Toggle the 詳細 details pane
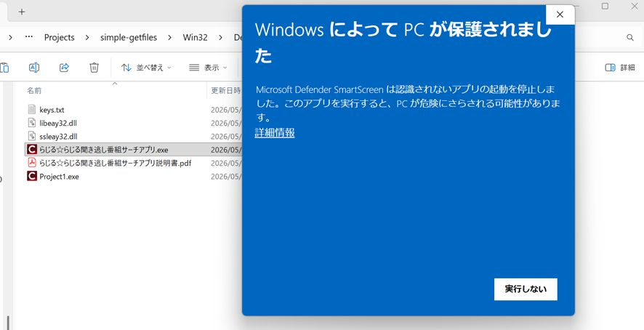This screenshot has width=644, height=330. click(x=620, y=68)
